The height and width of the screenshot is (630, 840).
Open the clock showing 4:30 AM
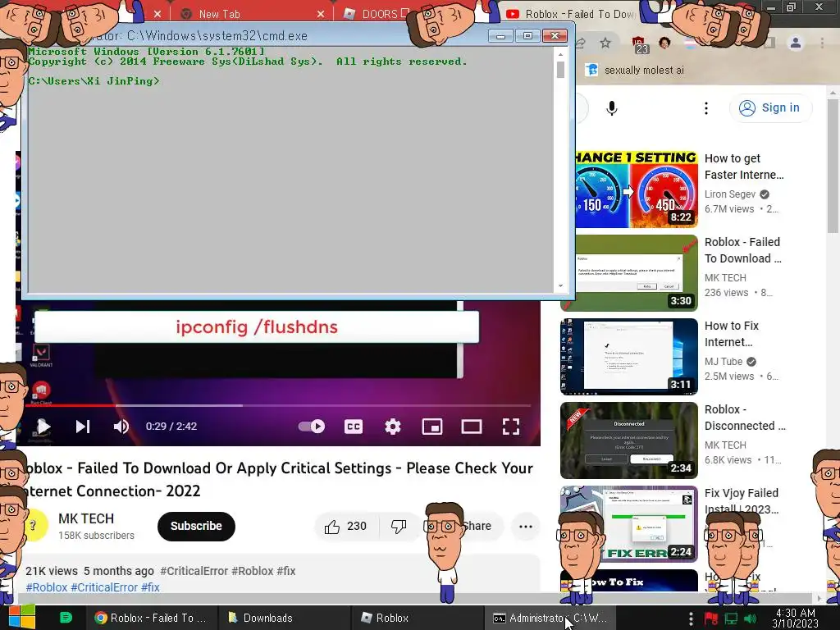796,619
